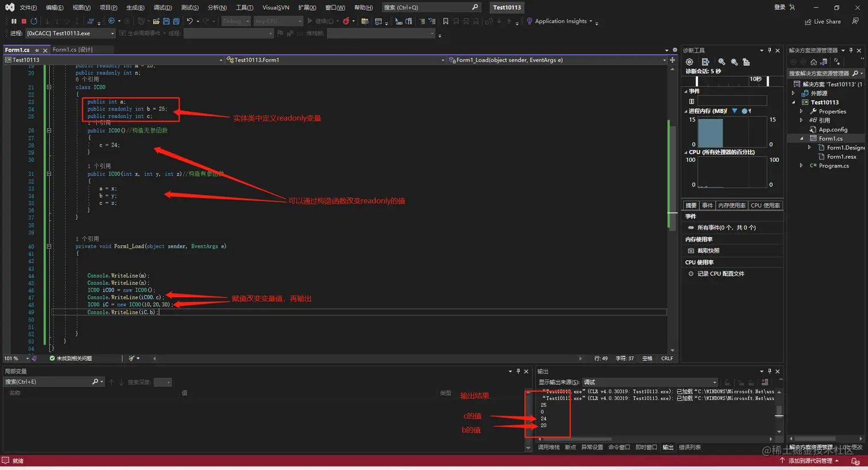Switch views icon in Solution Explorer

coord(824,62)
